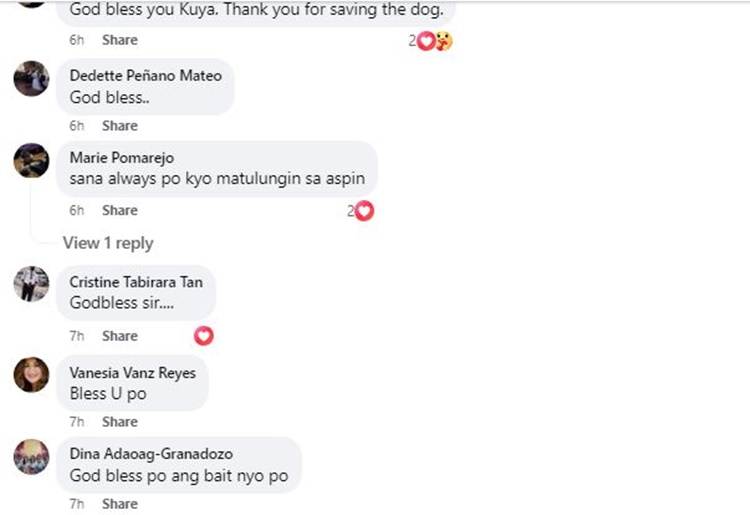This screenshot has width=750, height=515.
Task: Share Cristine Tabirara Tan's comment
Action: [x=120, y=336]
